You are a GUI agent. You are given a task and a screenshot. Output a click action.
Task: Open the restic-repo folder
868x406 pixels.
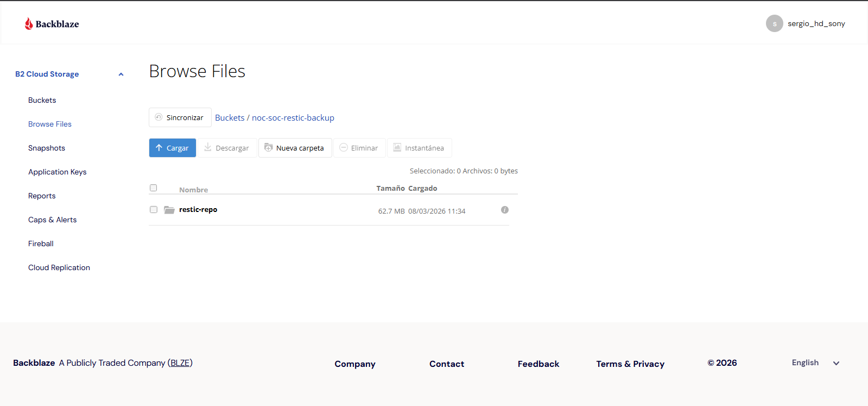(x=198, y=210)
